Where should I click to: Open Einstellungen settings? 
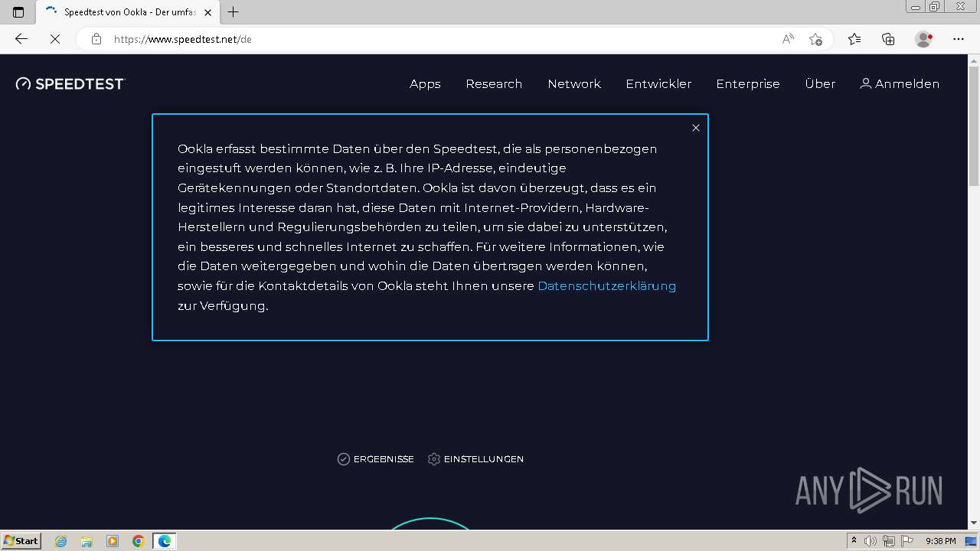tap(476, 459)
